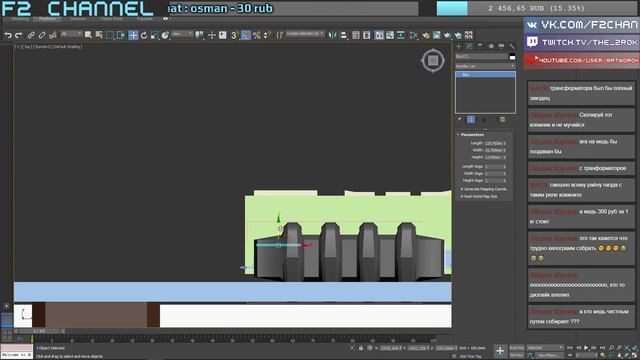Viewport: 640px width, 360px height.
Task: Activate the Select and Scale tool
Action: point(154,36)
